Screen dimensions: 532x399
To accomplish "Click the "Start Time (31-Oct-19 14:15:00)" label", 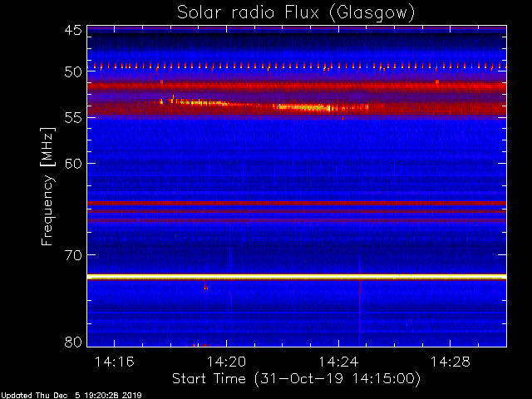I will pos(296,379).
